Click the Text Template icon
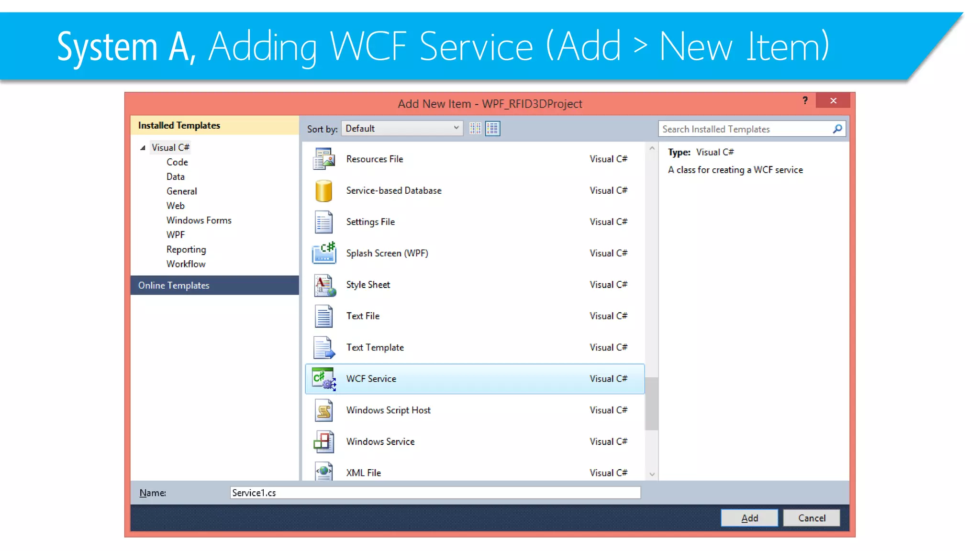The width and height of the screenshot is (980, 551). pyautogui.click(x=324, y=347)
